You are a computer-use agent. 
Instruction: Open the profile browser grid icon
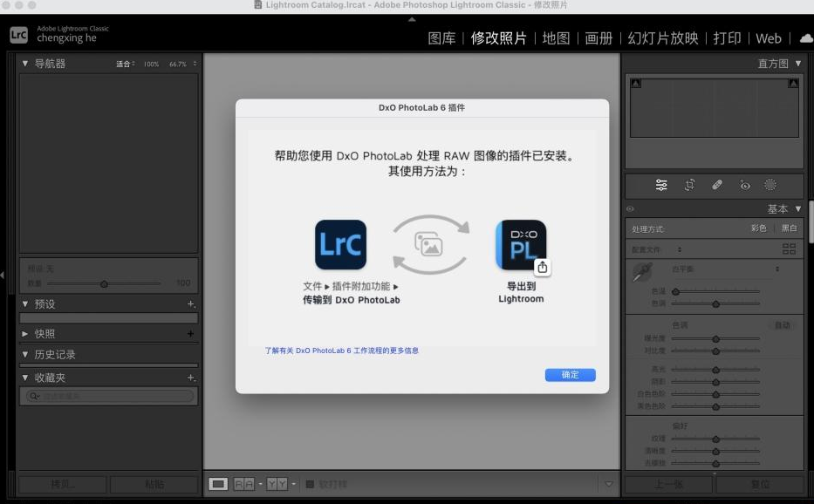pyautogui.click(x=789, y=249)
